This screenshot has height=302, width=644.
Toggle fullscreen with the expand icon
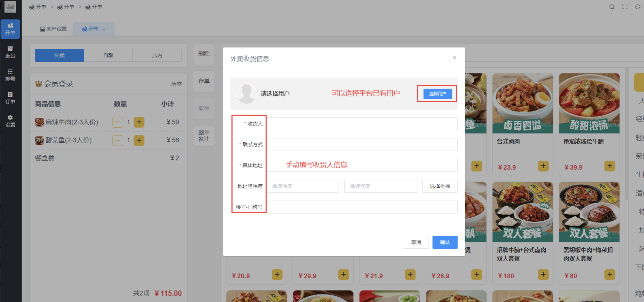click(625, 7)
